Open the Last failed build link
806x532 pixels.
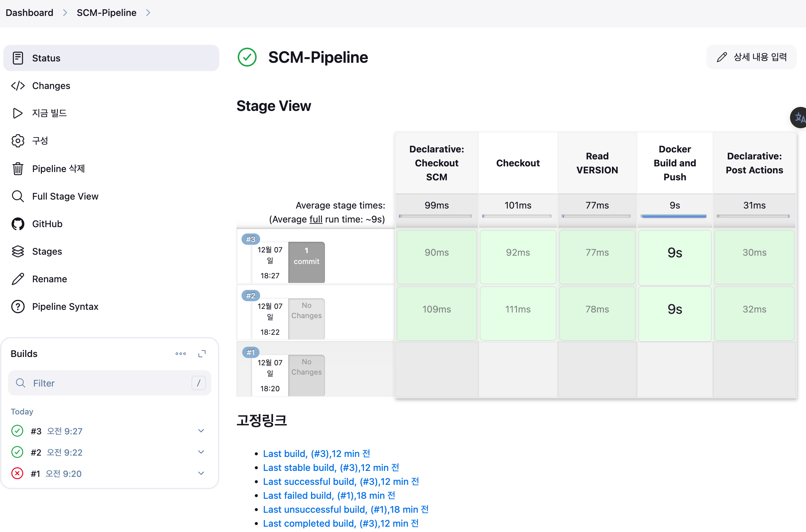329,495
